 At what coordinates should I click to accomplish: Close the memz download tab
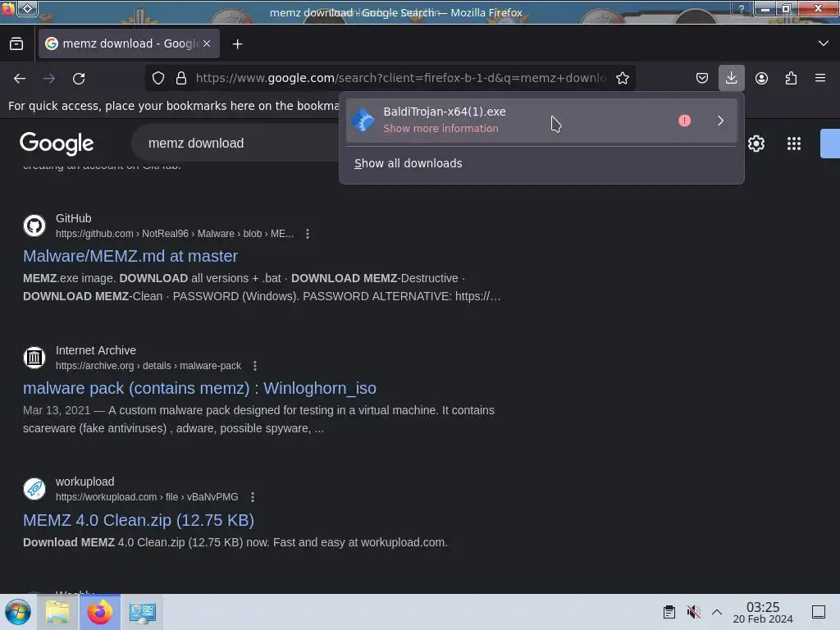207,43
